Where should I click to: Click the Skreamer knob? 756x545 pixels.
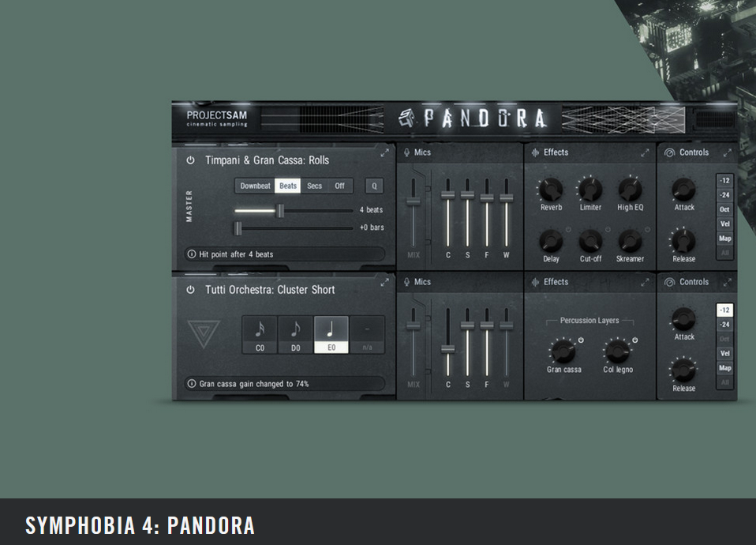630,240
